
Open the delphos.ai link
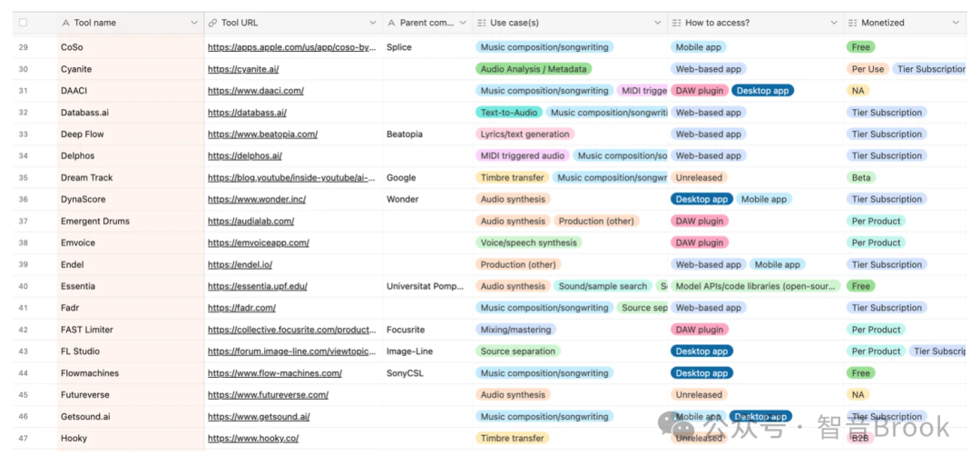click(244, 155)
